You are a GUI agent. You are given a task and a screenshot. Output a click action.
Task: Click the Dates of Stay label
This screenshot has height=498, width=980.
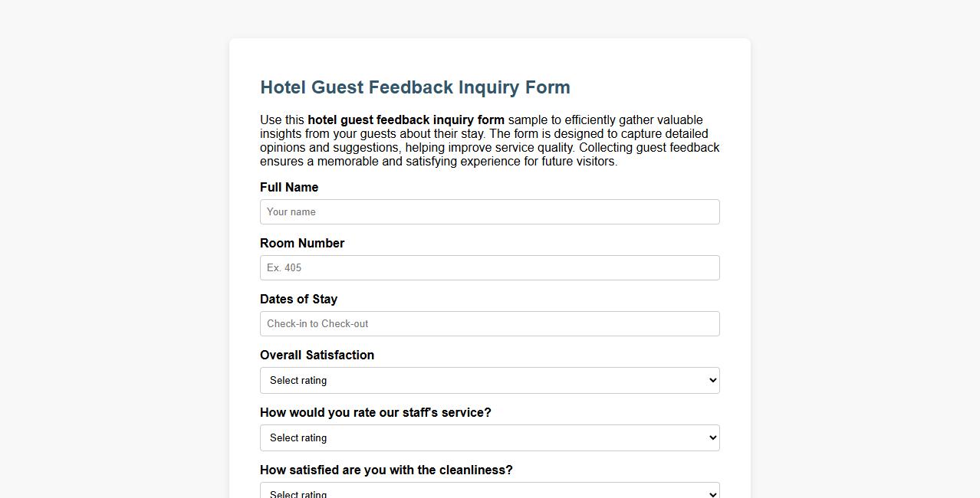(x=299, y=299)
